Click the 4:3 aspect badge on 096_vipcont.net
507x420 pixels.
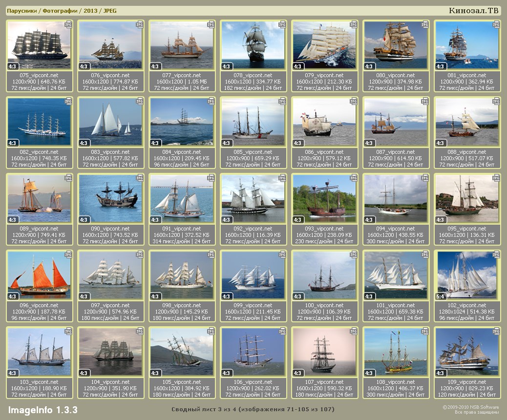tap(13, 296)
